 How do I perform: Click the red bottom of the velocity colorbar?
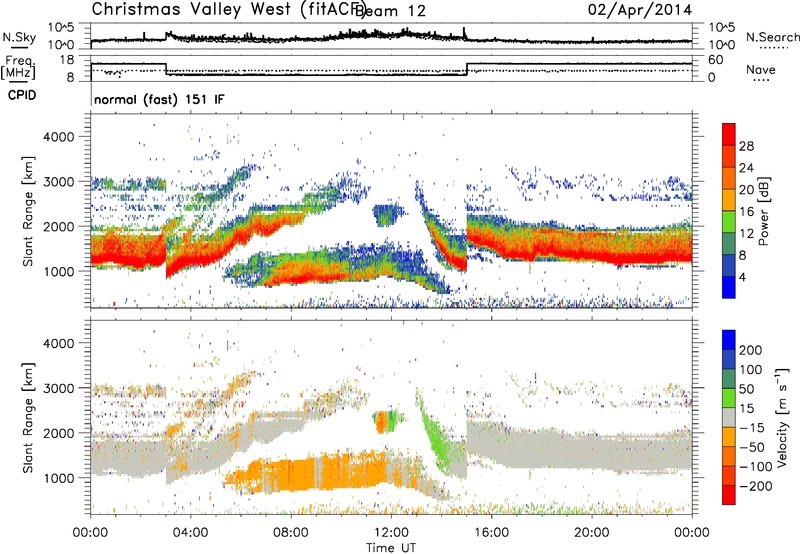pos(729,495)
